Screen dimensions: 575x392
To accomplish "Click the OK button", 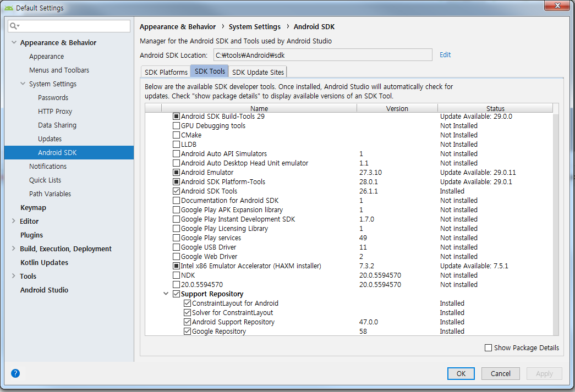I will click(x=461, y=373).
